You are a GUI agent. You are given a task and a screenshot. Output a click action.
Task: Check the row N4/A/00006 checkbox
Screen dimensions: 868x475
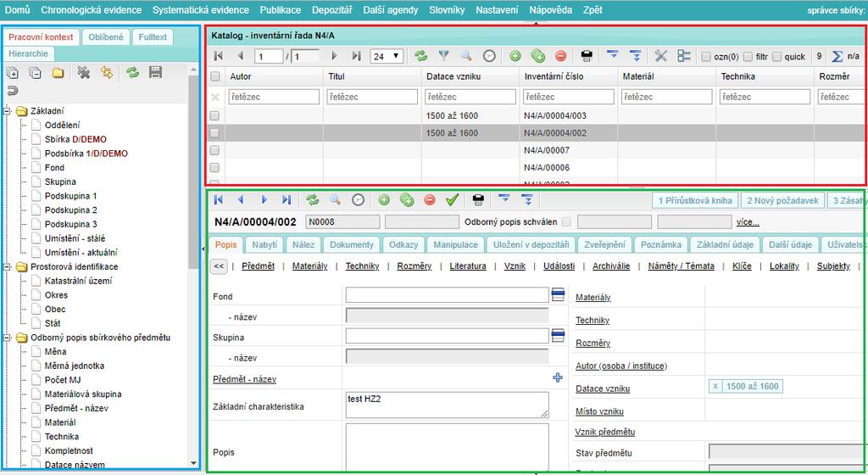coord(214,168)
